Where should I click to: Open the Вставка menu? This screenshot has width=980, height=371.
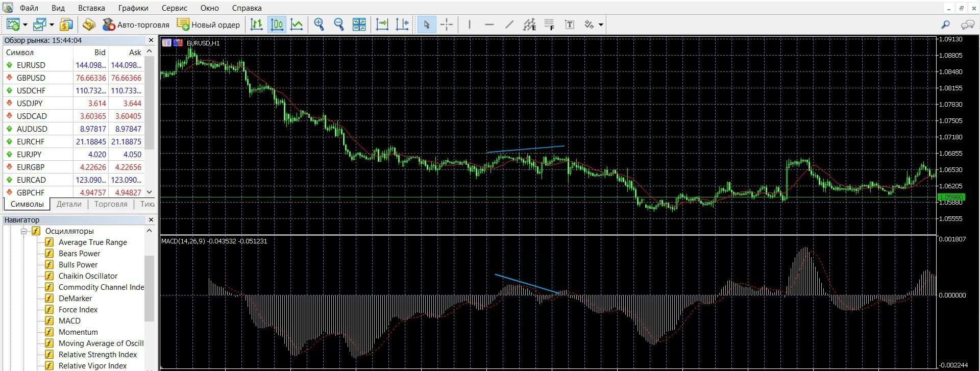pos(91,8)
